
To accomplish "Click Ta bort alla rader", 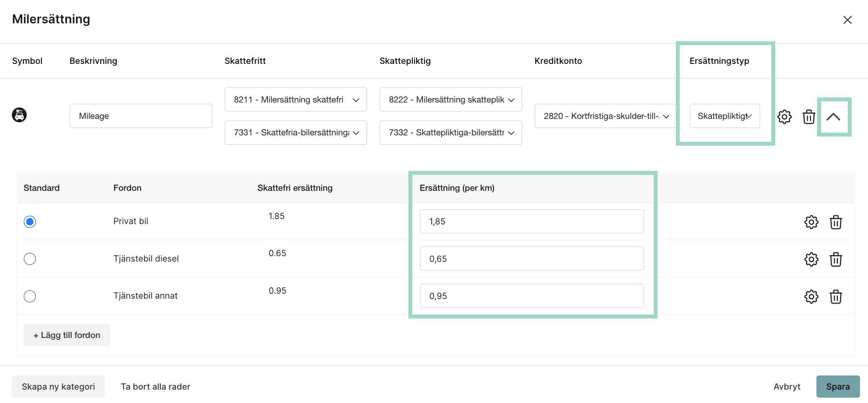I will 155,387.
